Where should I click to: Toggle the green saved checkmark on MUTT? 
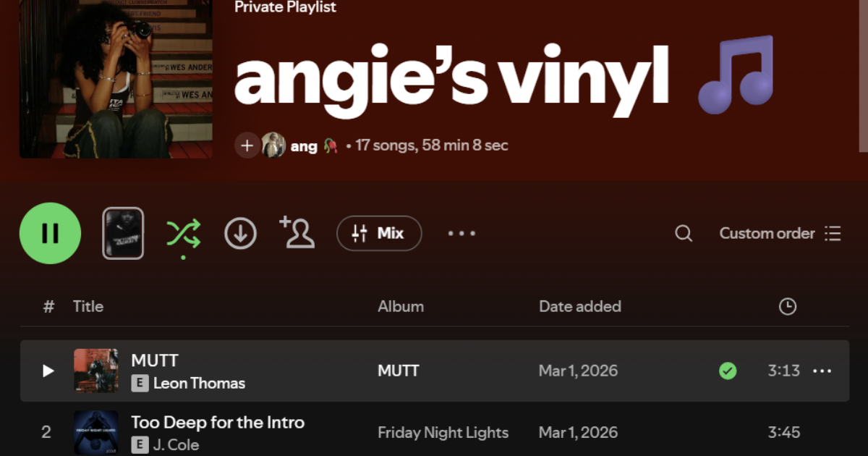(728, 371)
